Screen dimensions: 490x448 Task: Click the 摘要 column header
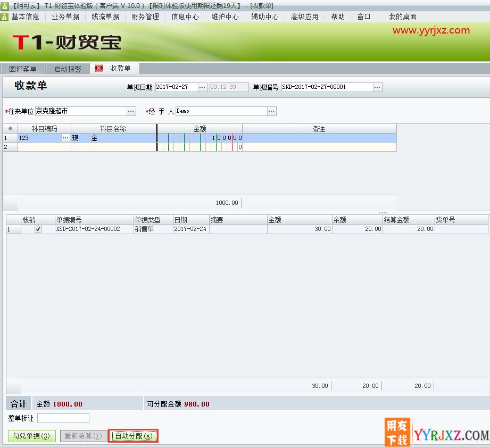pyautogui.click(x=238, y=220)
